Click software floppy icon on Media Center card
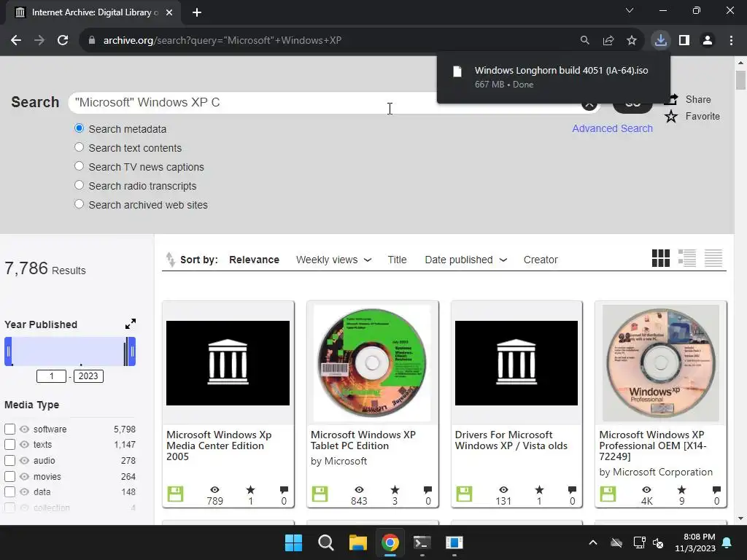Screen dimensions: 747x560 click(x=175, y=494)
